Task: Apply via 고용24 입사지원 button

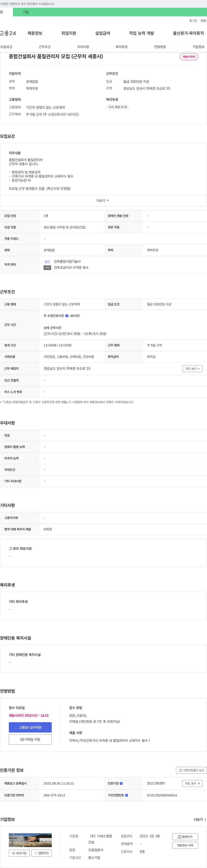Action: click(30, 728)
